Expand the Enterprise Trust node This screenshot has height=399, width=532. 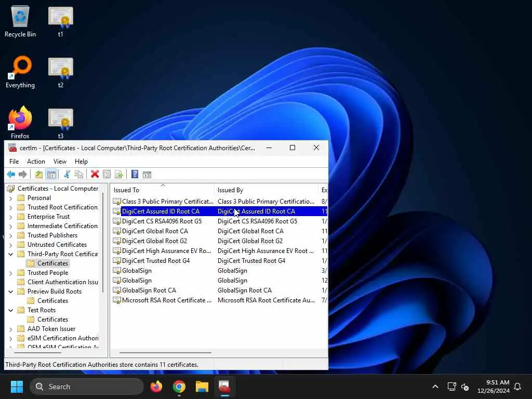pyautogui.click(x=10, y=217)
